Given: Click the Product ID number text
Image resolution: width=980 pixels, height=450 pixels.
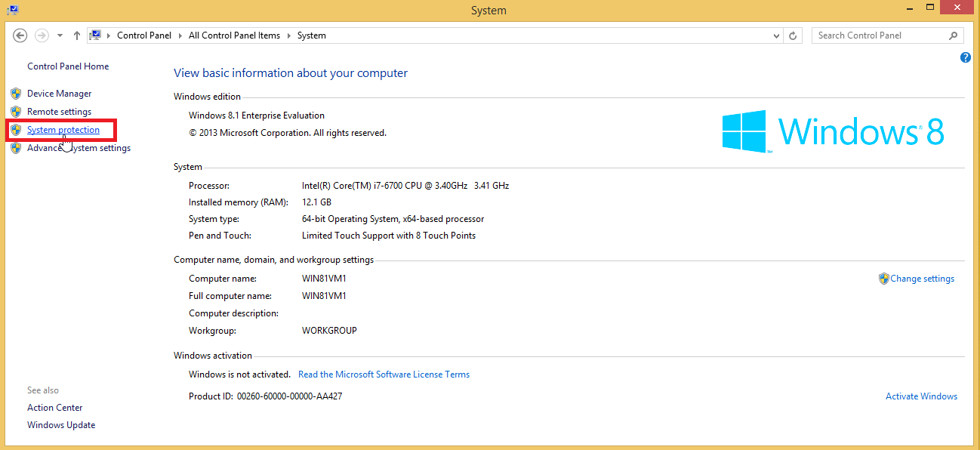Looking at the screenshot, I should 289,396.
